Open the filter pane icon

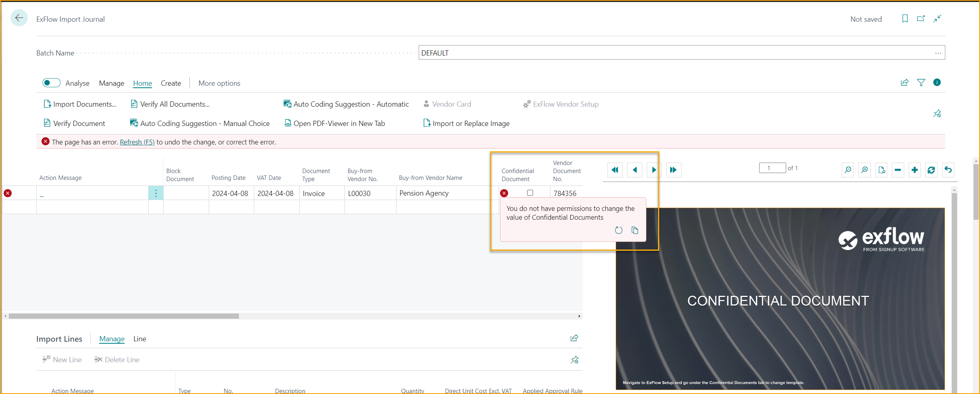pyautogui.click(x=921, y=83)
